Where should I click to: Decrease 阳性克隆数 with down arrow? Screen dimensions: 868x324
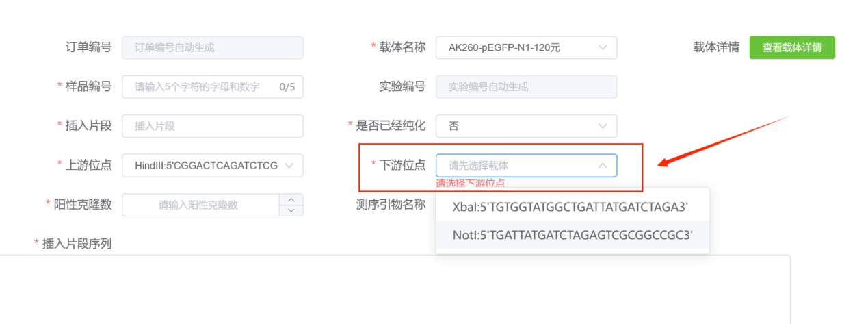pyautogui.click(x=291, y=210)
